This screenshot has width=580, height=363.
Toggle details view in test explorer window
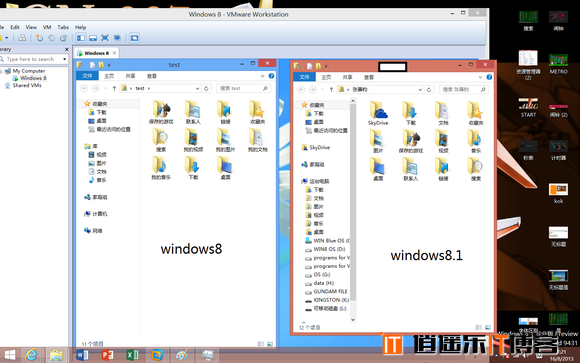click(x=261, y=344)
